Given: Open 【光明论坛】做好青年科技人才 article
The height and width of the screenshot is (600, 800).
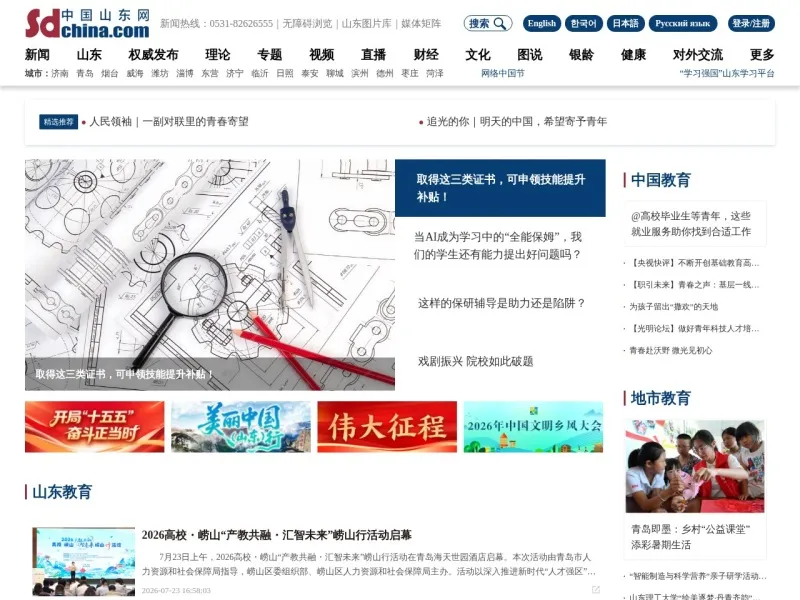Looking at the screenshot, I should pyautogui.click(x=694, y=329).
